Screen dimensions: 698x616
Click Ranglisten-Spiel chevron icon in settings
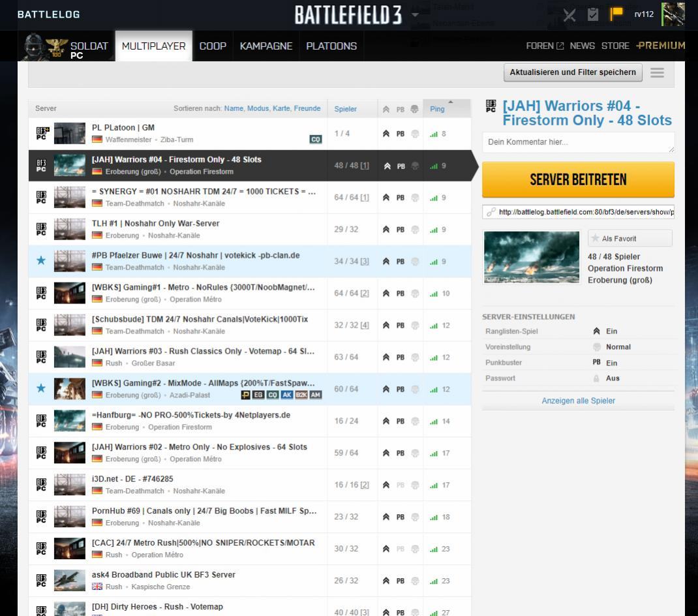coord(596,331)
